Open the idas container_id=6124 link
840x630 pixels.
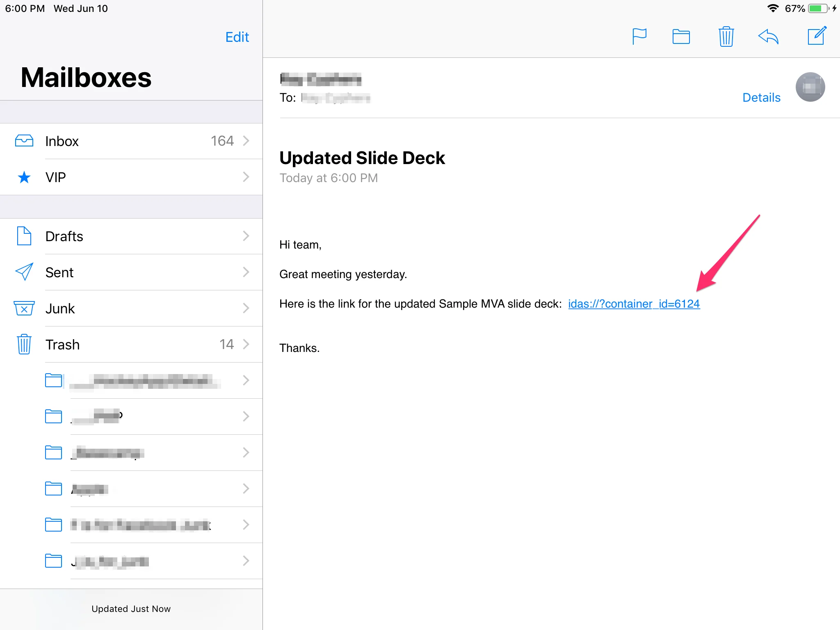coord(634,304)
